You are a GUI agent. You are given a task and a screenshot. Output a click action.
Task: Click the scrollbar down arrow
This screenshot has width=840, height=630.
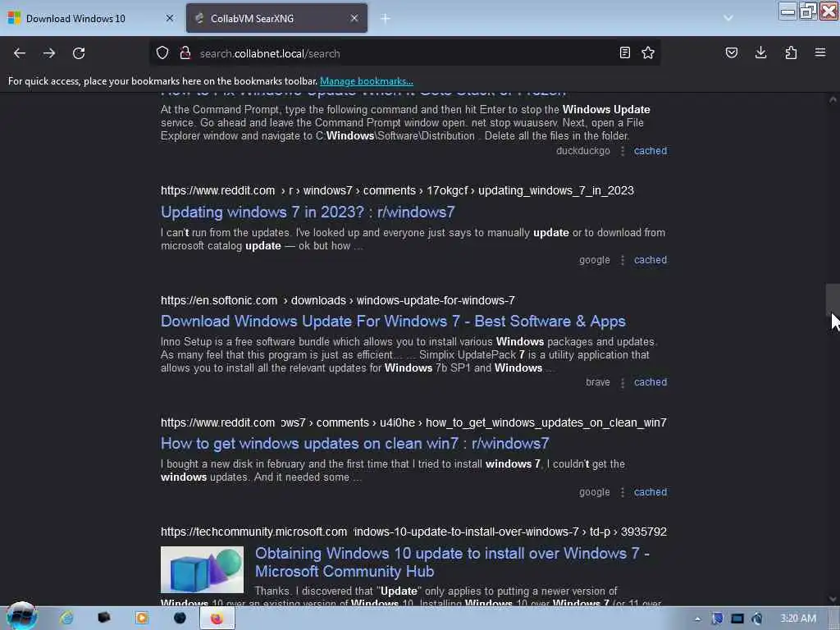pos(833,599)
